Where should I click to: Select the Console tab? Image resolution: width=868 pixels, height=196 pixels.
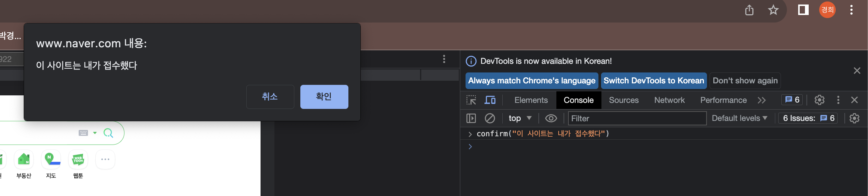[579, 100]
